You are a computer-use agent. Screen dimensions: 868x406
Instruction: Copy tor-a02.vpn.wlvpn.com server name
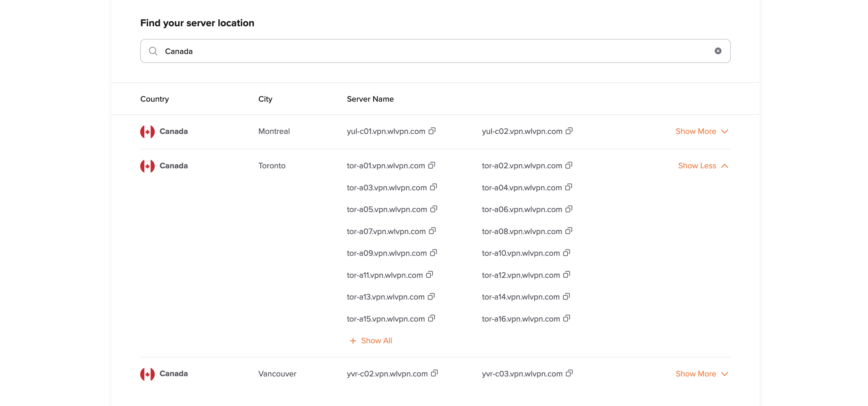click(x=569, y=165)
